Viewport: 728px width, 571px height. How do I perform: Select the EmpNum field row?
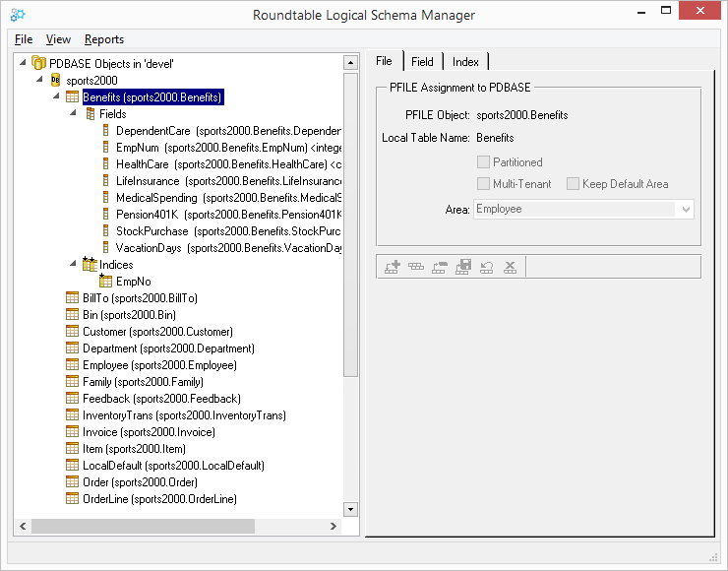(x=228, y=148)
